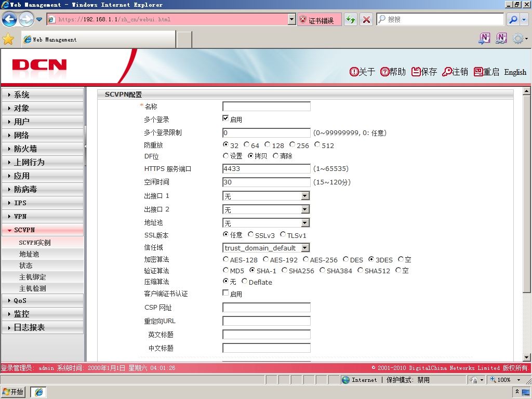Expand the 日志报表 menu section
The image size is (532, 399).
pos(43,327)
